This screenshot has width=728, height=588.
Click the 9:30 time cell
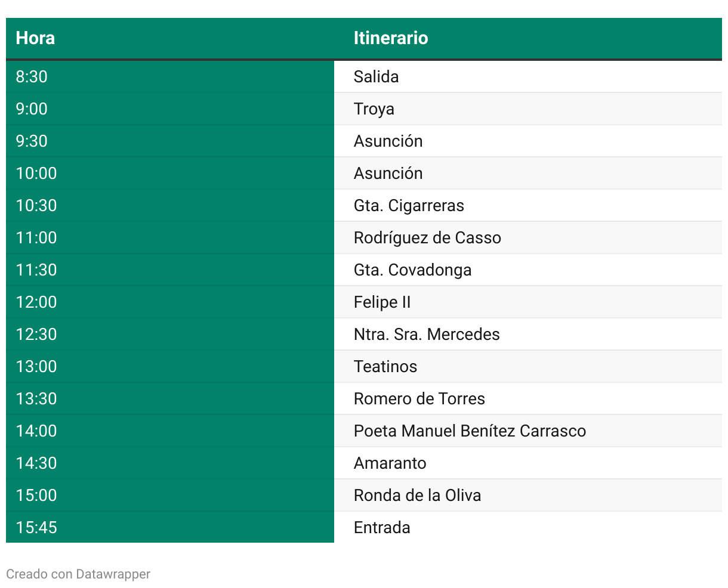click(x=32, y=141)
